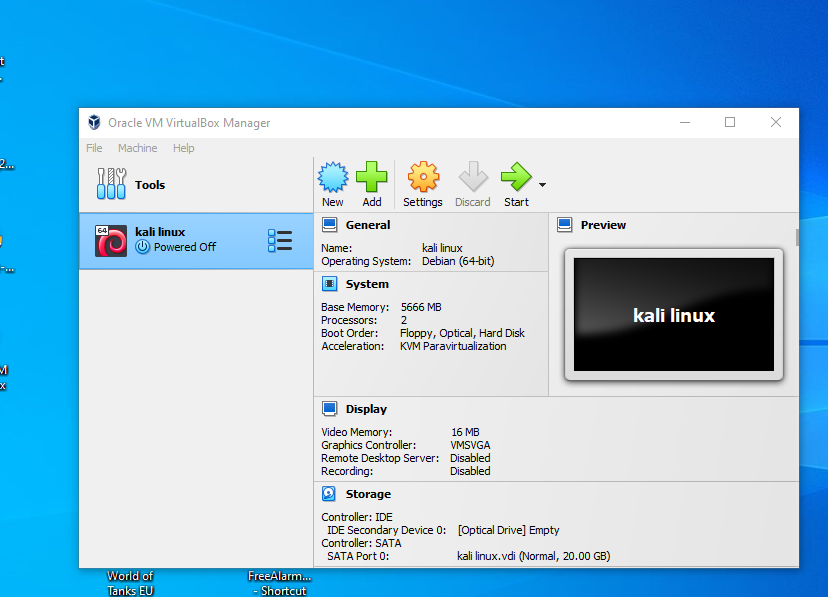Image resolution: width=828 pixels, height=597 pixels.
Task: Click Disabled next to Remote Desktop Server
Action: (x=470, y=458)
